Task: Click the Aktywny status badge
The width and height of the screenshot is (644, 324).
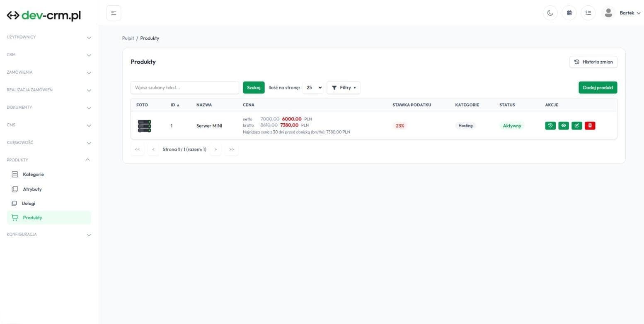Action: 512,126
